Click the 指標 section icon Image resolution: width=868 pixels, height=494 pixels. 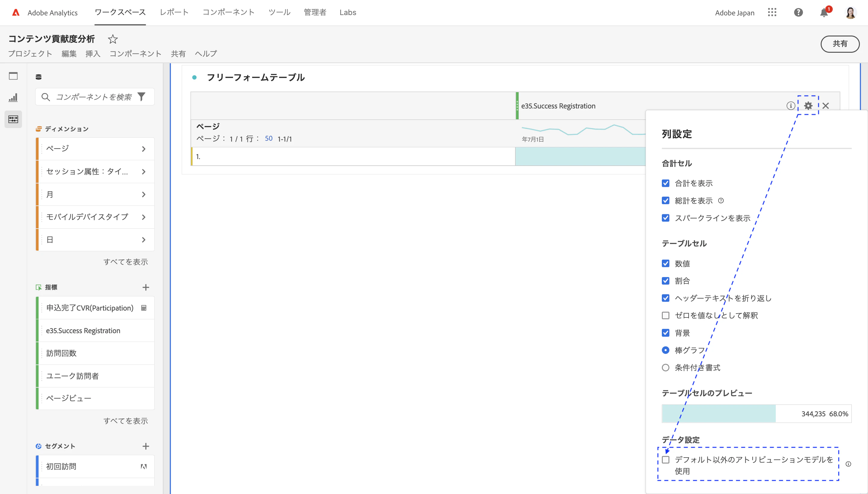(39, 287)
